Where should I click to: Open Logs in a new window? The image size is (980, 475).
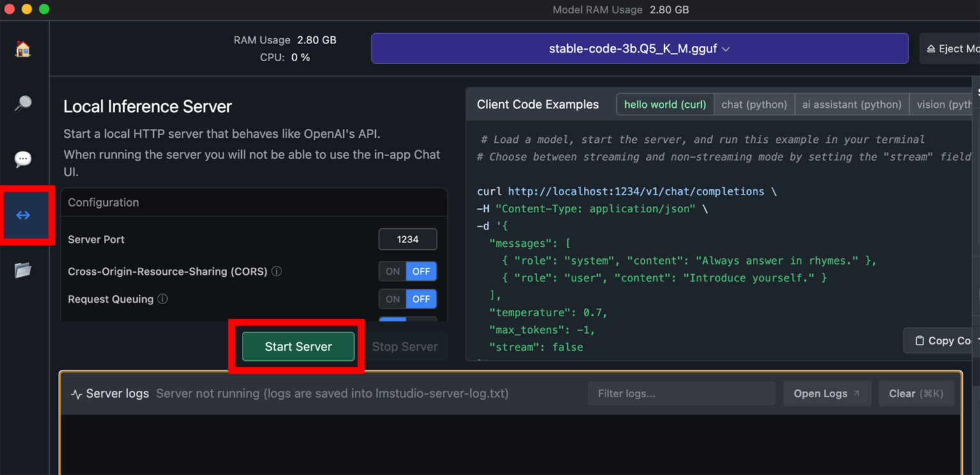pyautogui.click(x=827, y=393)
